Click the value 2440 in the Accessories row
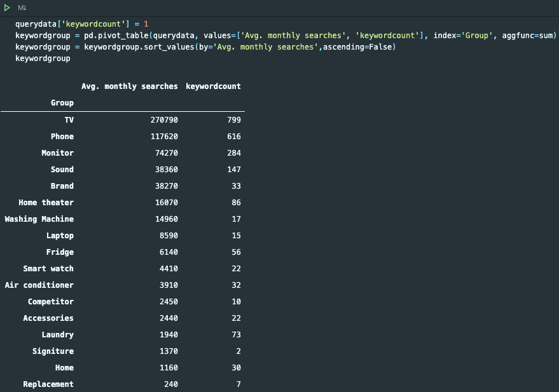 click(169, 318)
